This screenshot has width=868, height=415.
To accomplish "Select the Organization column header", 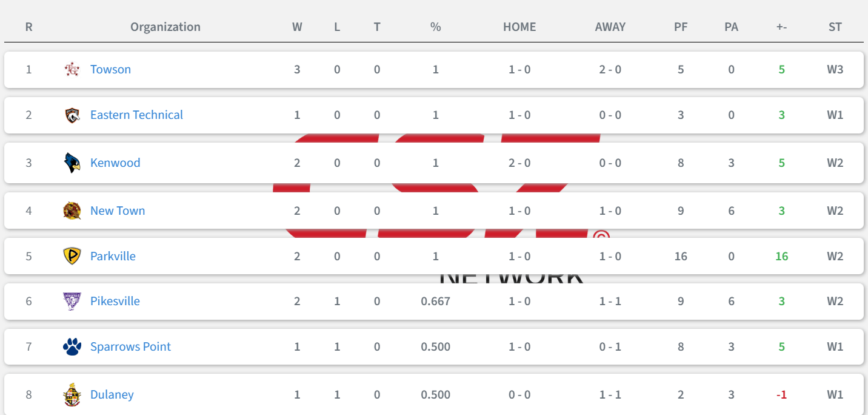I will pos(165,27).
